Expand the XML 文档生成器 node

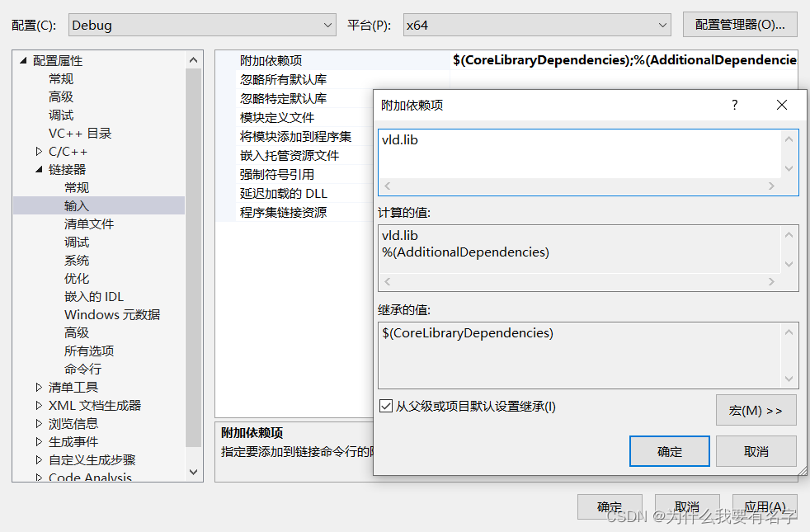pyautogui.click(x=38, y=404)
